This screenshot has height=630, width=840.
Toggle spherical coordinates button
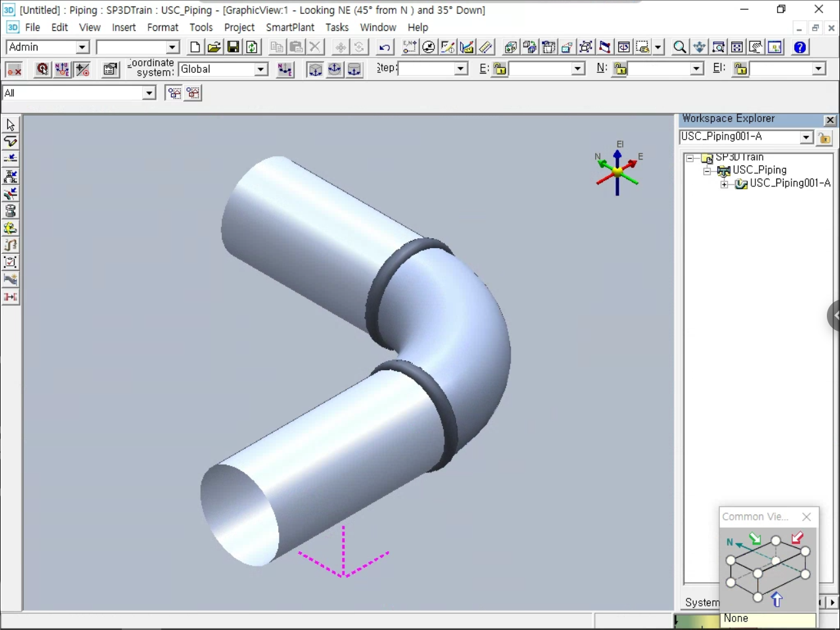pyautogui.click(x=335, y=70)
